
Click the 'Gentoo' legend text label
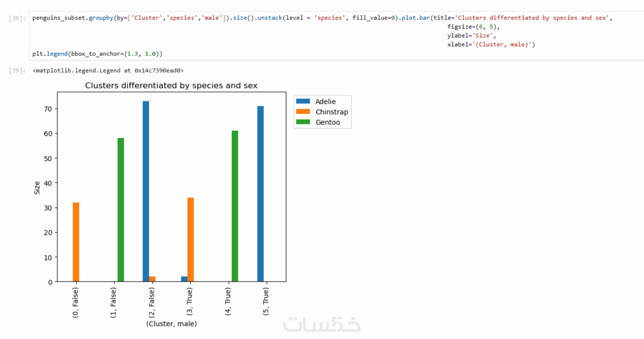coord(328,122)
